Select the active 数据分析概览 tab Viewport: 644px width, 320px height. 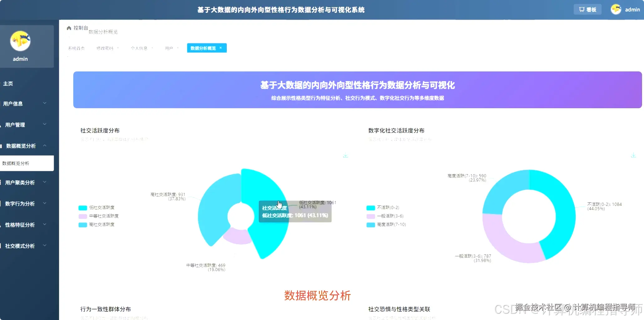point(207,48)
